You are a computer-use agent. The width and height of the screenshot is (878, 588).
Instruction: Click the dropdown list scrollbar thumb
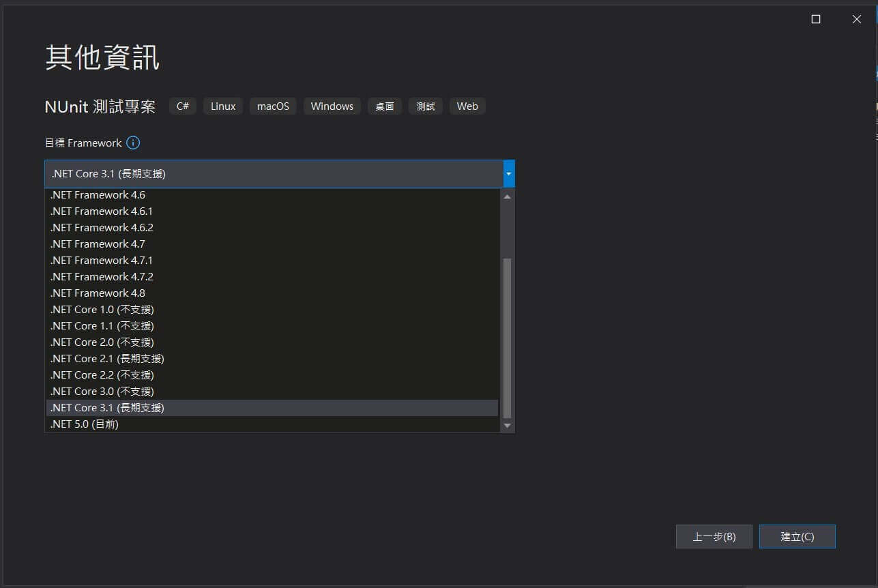coord(507,338)
